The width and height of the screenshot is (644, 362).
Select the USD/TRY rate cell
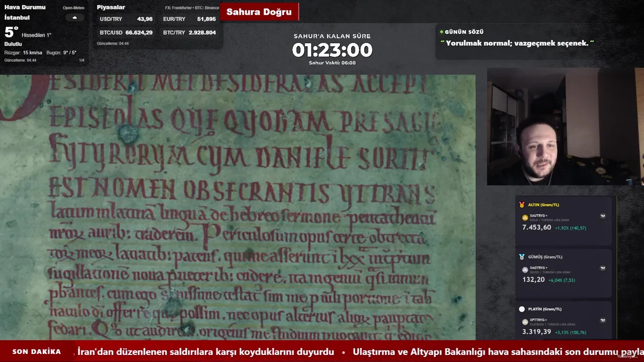click(126, 19)
